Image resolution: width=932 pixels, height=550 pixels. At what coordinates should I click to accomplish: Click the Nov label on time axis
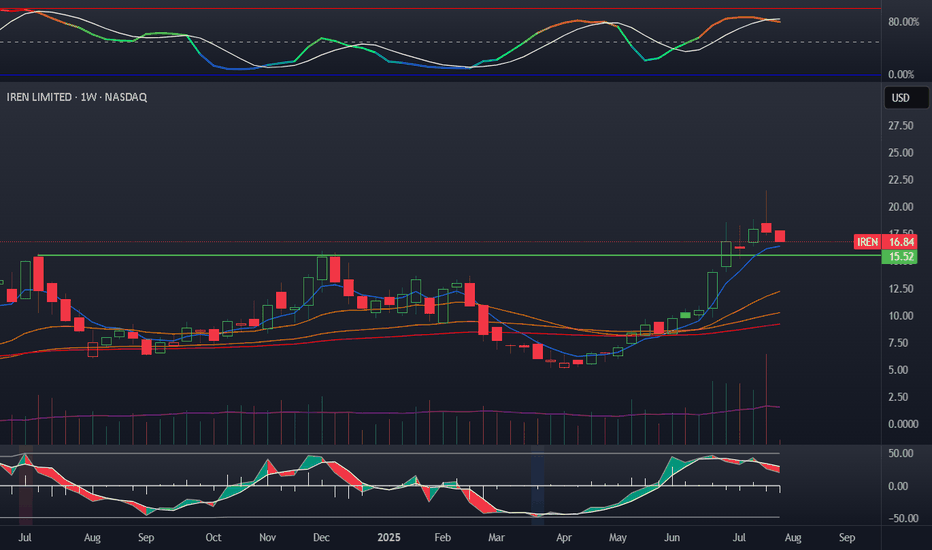click(x=267, y=538)
